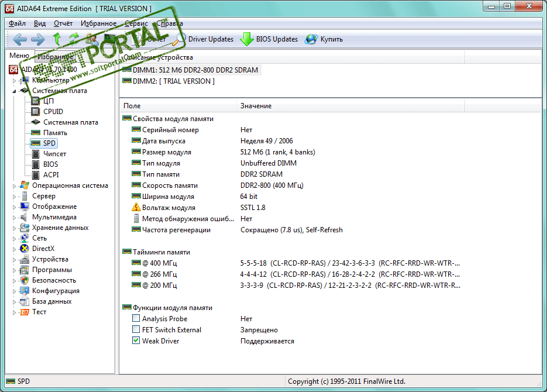This screenshot has width=547, height=392.
Task: Enable the Analysis Probe checkbox
Action: click(x=136, y=318)
